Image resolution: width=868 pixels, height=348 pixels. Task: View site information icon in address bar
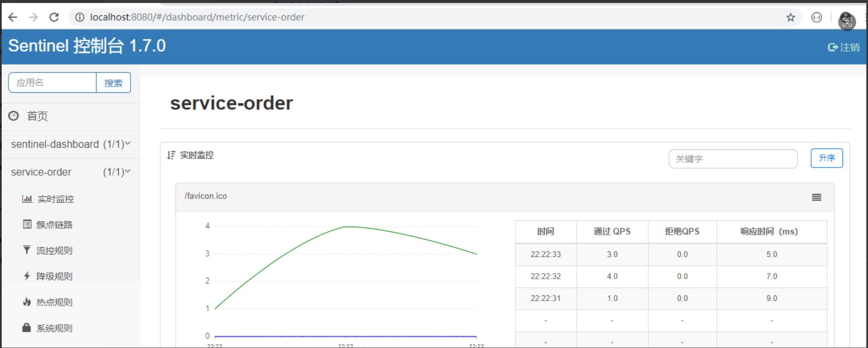[79, 17]
